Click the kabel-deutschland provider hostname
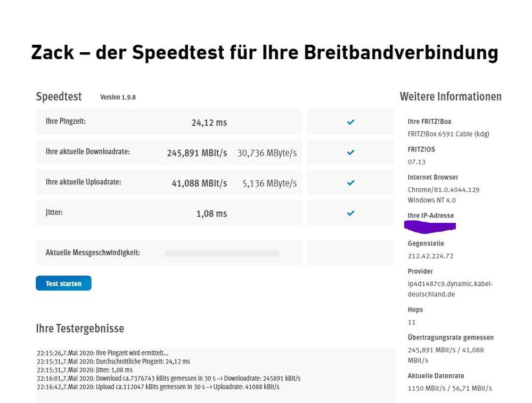This screenshot has height=403, width=532. [x=450, y=288]
